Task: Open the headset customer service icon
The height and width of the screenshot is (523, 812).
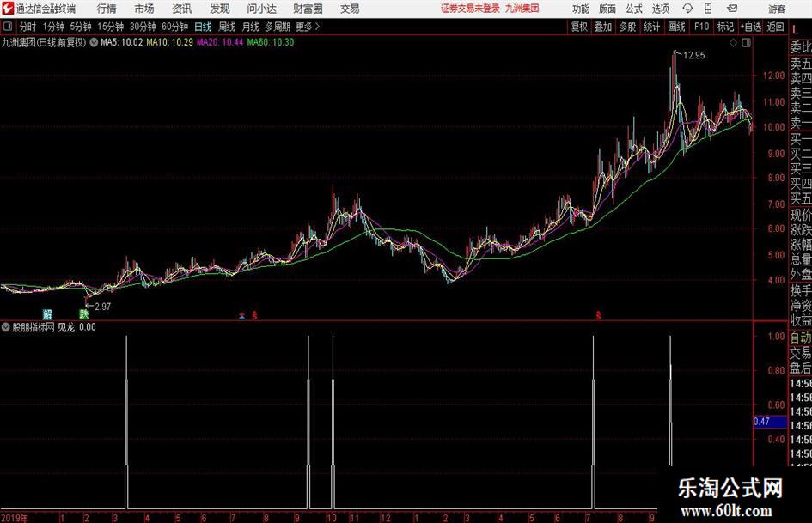Action: click(687, 9)
